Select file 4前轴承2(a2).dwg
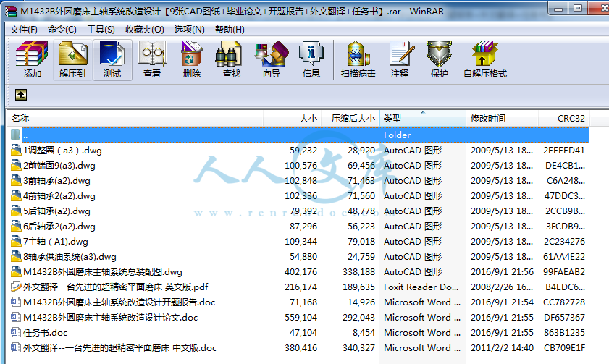This screenshot has height=364, width=609. [59, 195]
